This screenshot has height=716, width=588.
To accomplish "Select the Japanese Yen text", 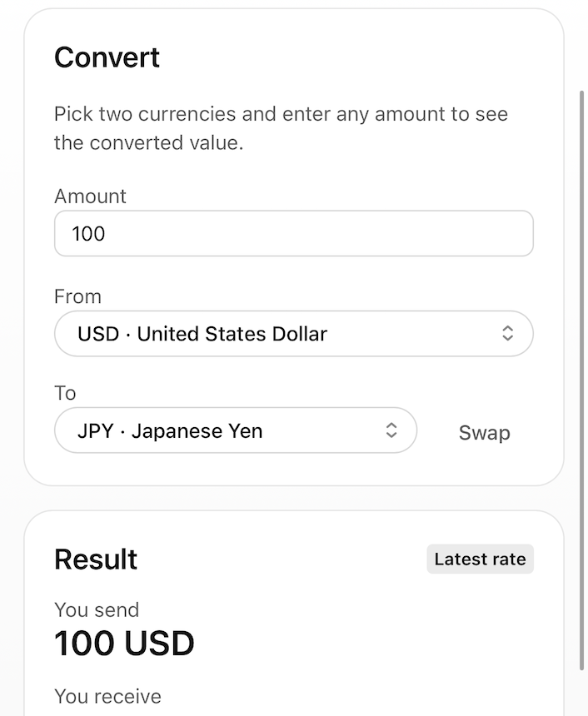I will point(197,430).
